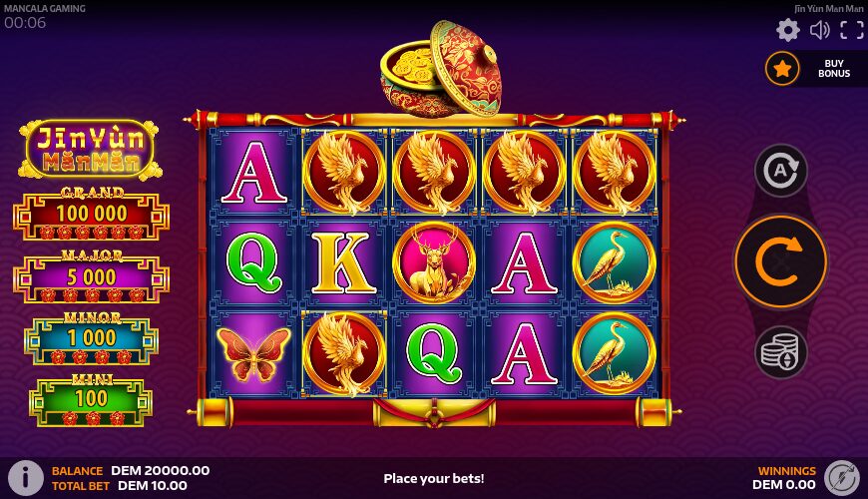This screenshot has width=868, height=499.
Task: Click the Buy Bonus star button
Action: pyautogui.click(x=782, y=69)
